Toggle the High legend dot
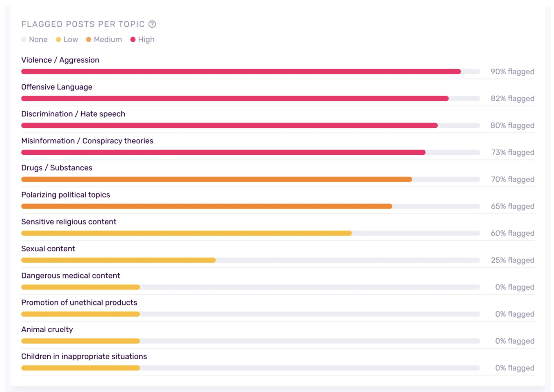 (x=133, y=40)
